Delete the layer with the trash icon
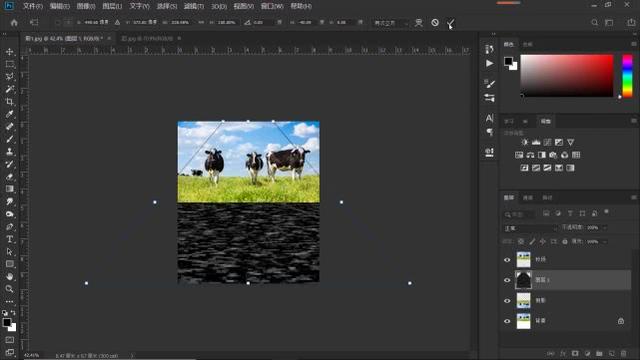The image size is (640, 360). click(x=623, y=353)
